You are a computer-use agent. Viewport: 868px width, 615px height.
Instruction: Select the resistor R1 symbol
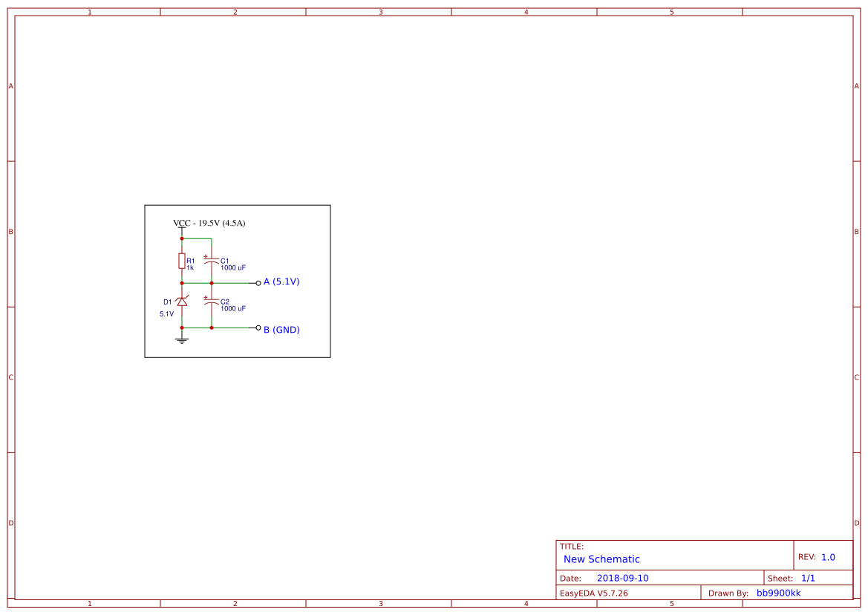coord(182,261)
